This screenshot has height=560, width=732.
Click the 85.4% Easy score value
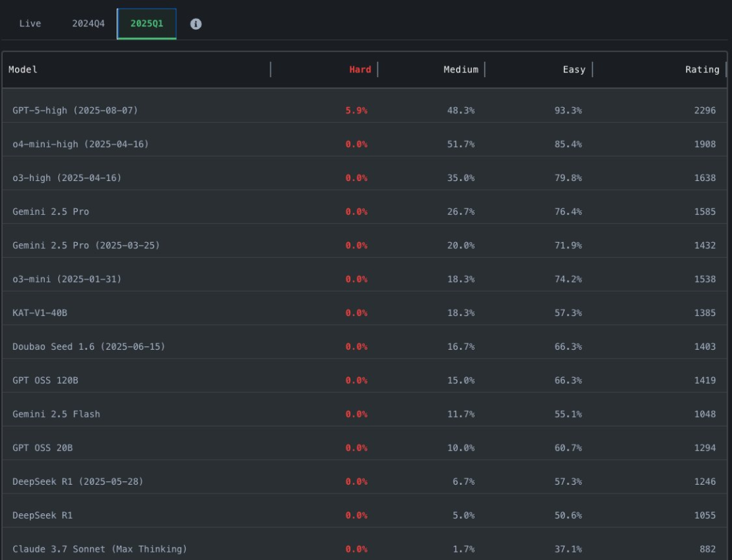[x=568, y=144]
